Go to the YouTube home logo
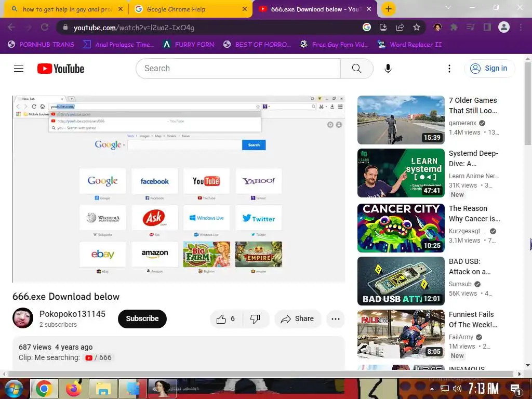The height and width of the screenshot is (399, 532). point(61,69)
